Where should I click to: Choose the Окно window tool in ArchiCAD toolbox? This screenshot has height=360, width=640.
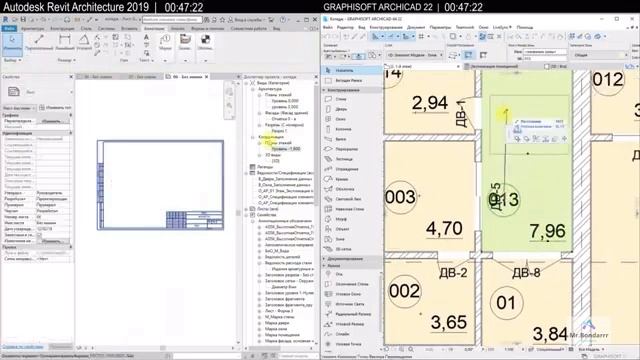[x=352, y=119]
